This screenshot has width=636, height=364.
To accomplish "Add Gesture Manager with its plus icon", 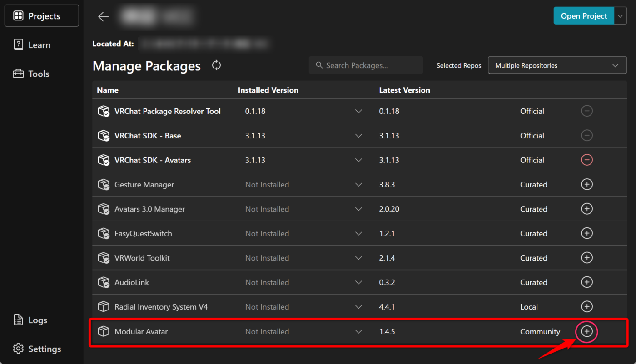I will [587, 184].
